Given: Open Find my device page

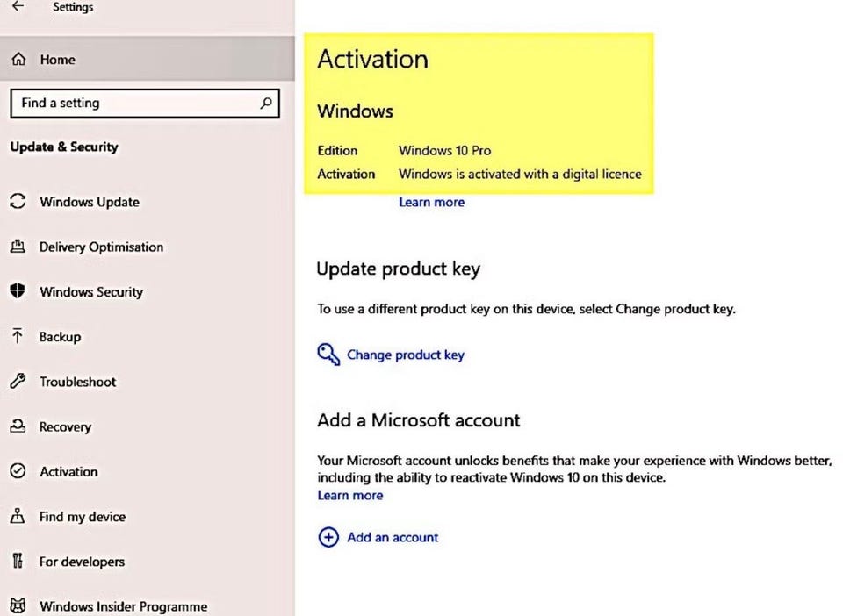Looking at the screenshot, I should coord(83,517).
